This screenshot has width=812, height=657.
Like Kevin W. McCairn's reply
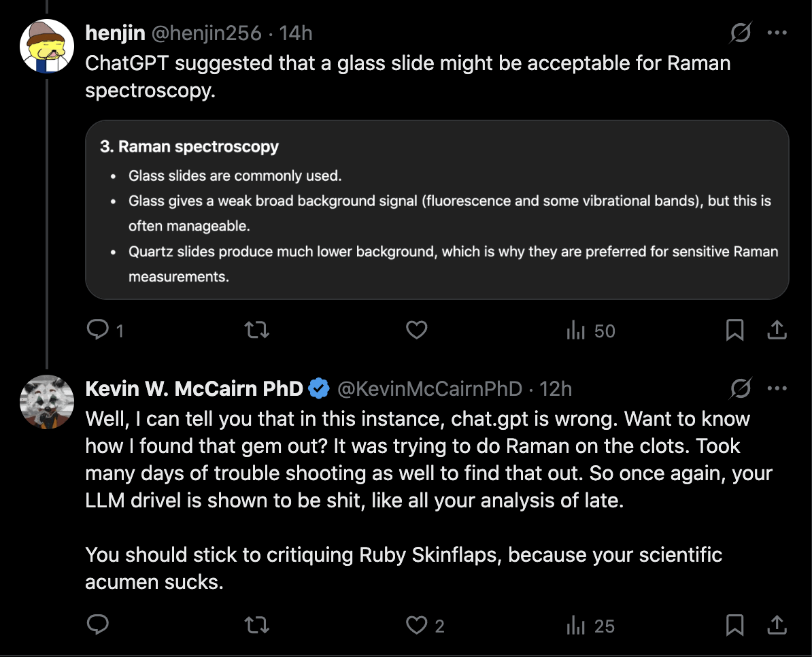(416, 625)
